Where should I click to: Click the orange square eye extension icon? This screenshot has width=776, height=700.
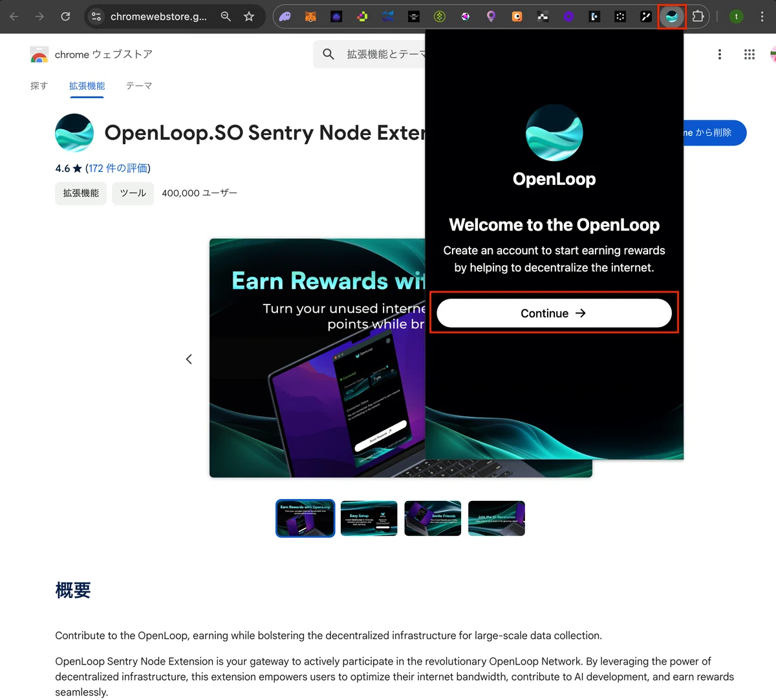pyautogui.click(x=517, y=17)
